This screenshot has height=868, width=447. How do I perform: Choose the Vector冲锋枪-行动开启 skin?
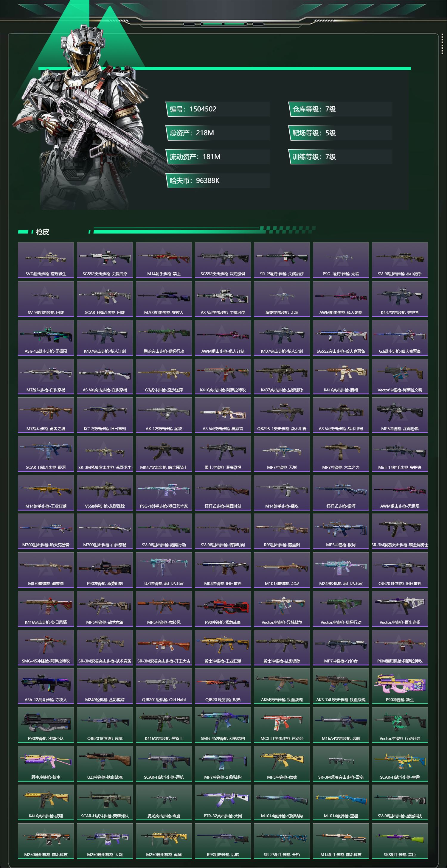[400, 725]
